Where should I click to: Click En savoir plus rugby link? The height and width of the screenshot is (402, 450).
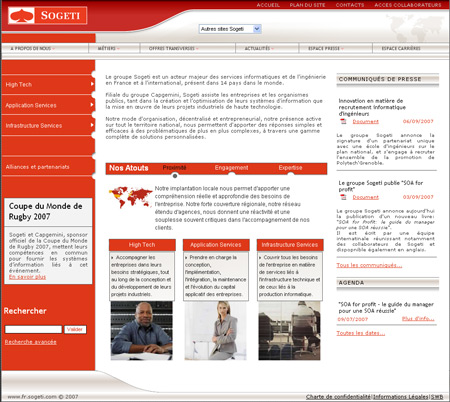27,277
